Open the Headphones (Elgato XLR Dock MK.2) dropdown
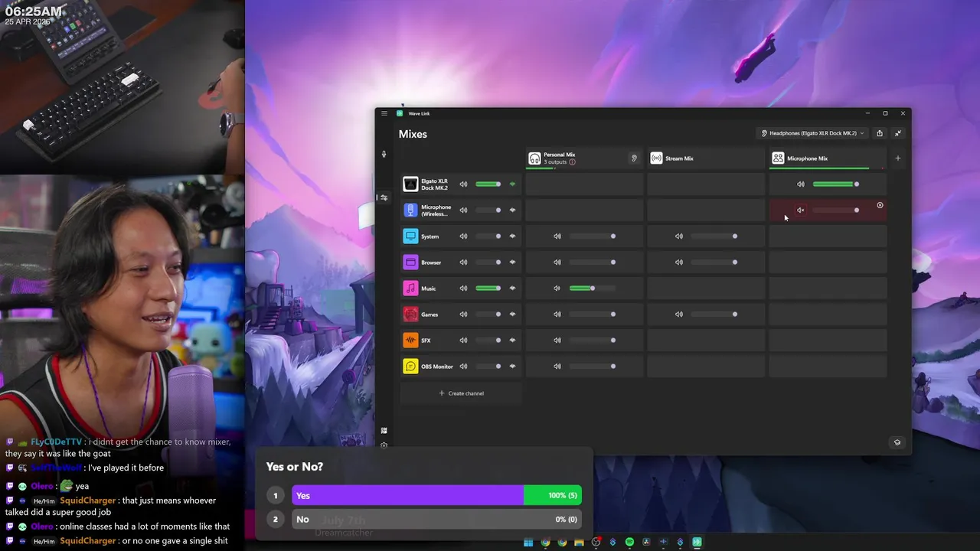The width and height of the screenshot is (980, 551). coord(812,133)
